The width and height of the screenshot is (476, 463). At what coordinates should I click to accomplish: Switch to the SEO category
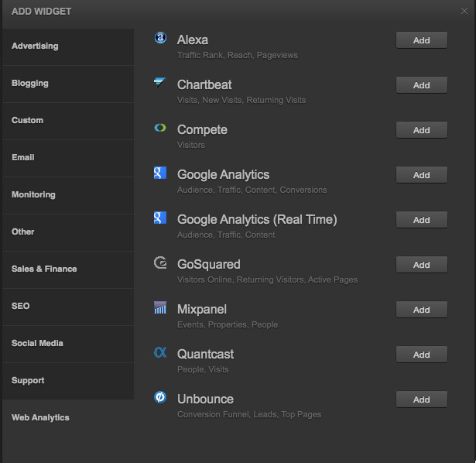[68, 307]
